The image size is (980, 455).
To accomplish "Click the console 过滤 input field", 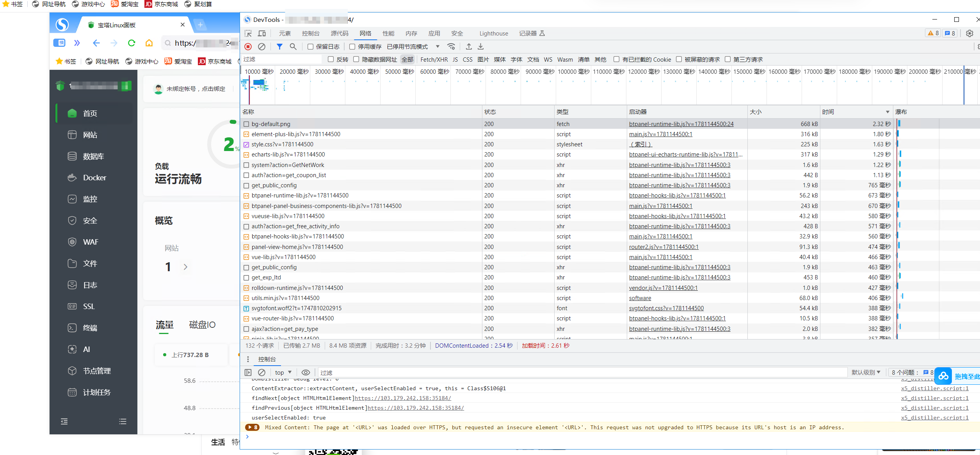I will pos(582,372).
